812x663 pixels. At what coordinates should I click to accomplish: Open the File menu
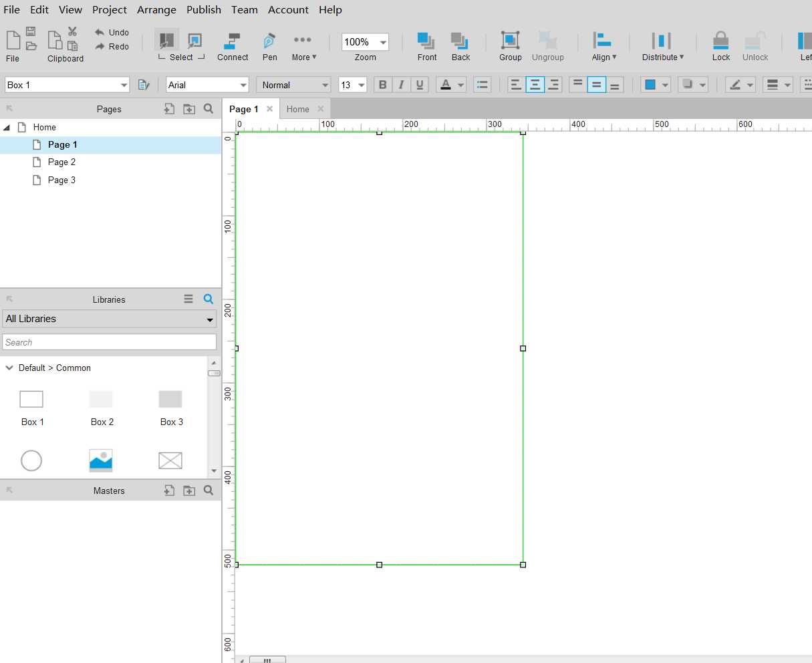(x=12, y=9)
